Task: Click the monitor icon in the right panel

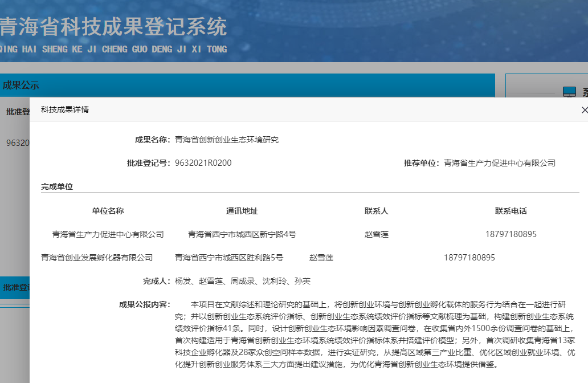Action: point(569,92)
